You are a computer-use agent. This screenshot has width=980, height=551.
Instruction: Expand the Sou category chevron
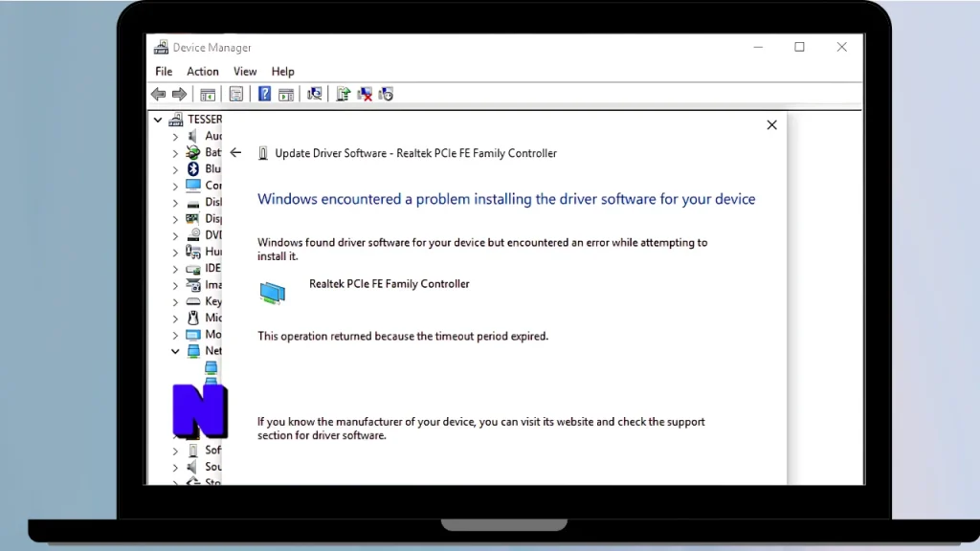pos(175,467)
